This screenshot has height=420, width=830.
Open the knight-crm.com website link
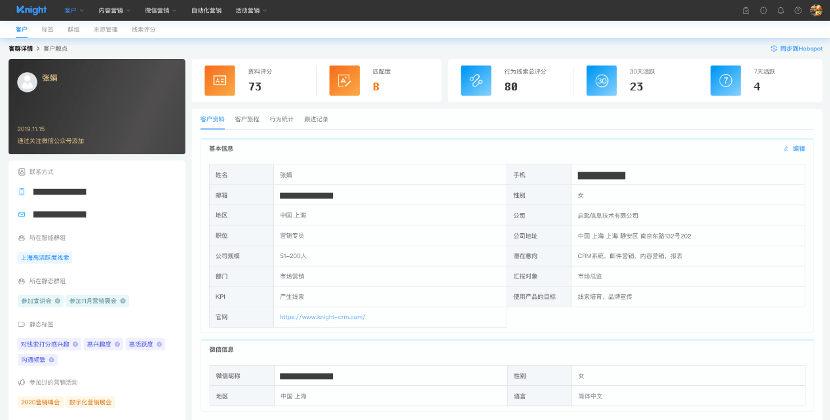point(322,317)
